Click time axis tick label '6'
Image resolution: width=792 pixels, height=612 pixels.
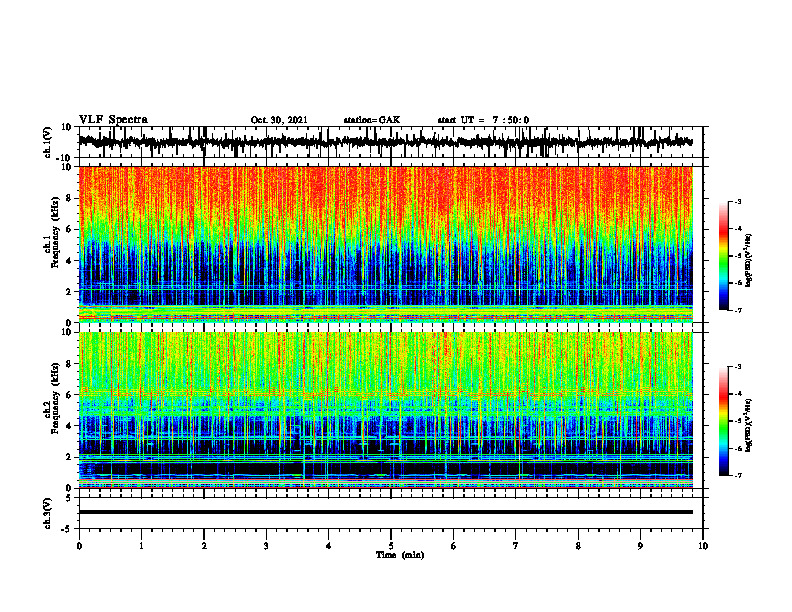tap(454, 546)
